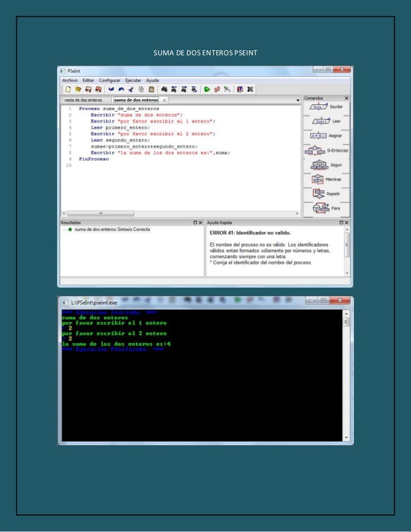Screen dimensions: 411x532
Task: Close the Resultados panel
Action: (x=200, y=223)
